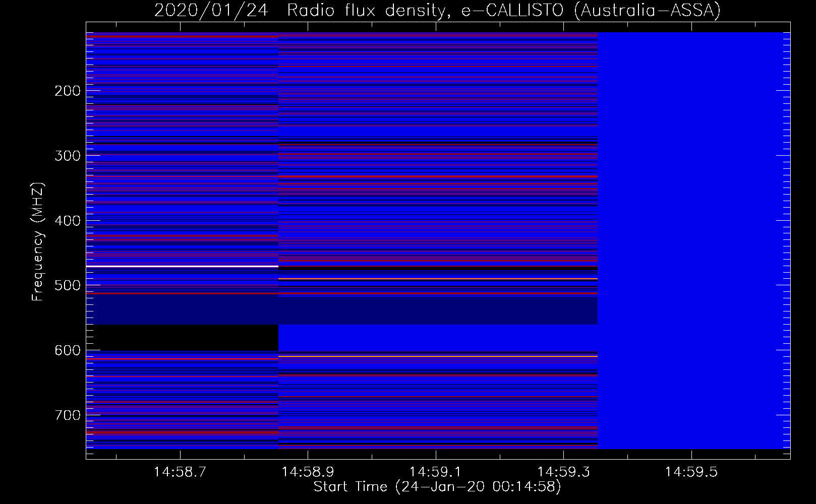Click the orange line just above 600 MHz
The height and width of the screenshot is (504, 816).
pyautogui.click(x=438, y=356)
